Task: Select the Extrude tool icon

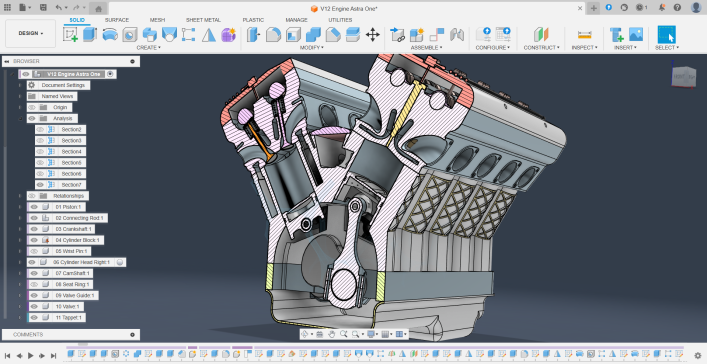Action: tap(90, 34)
